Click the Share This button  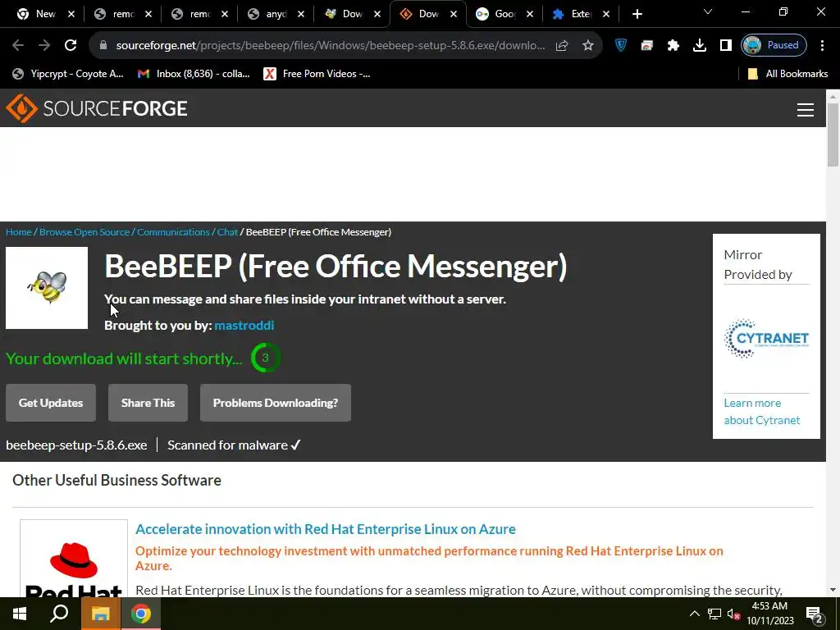tap(148, 403)
